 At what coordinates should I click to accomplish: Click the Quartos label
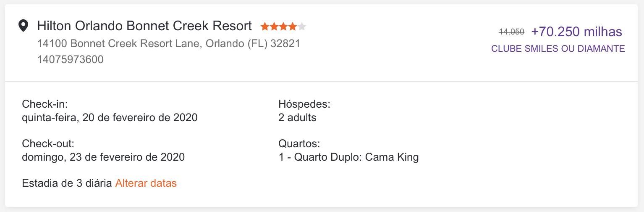click(299, 144)
